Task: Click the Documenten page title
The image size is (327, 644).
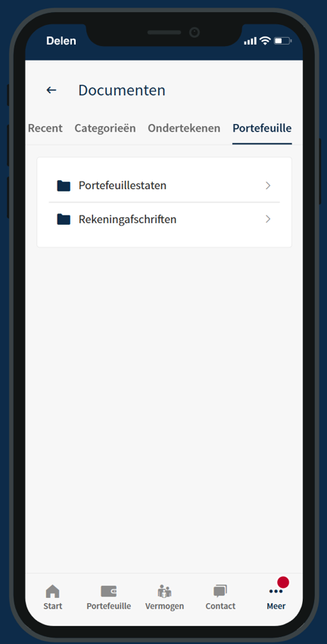Action: pos(122,90)
